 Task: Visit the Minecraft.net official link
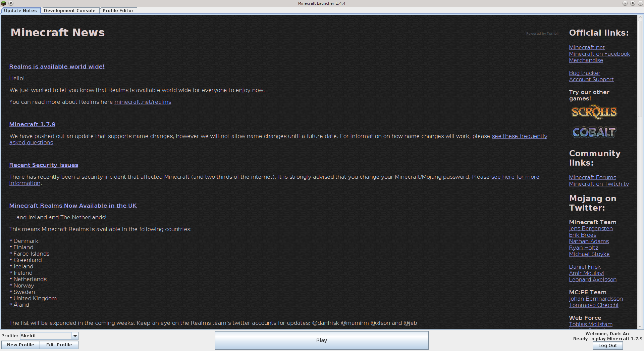pyautogui.click(x=587, y=47)
